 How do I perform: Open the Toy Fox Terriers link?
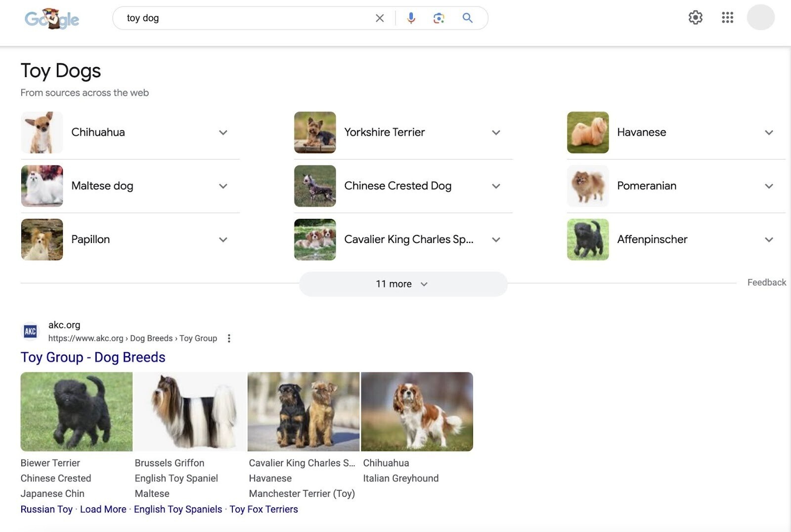pyautogui.click(x=264, y=509)
